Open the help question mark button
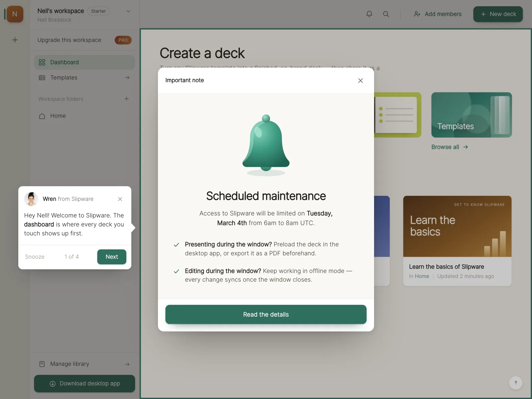Viewport: 532px width, 399px height. (x=516, y=383)
